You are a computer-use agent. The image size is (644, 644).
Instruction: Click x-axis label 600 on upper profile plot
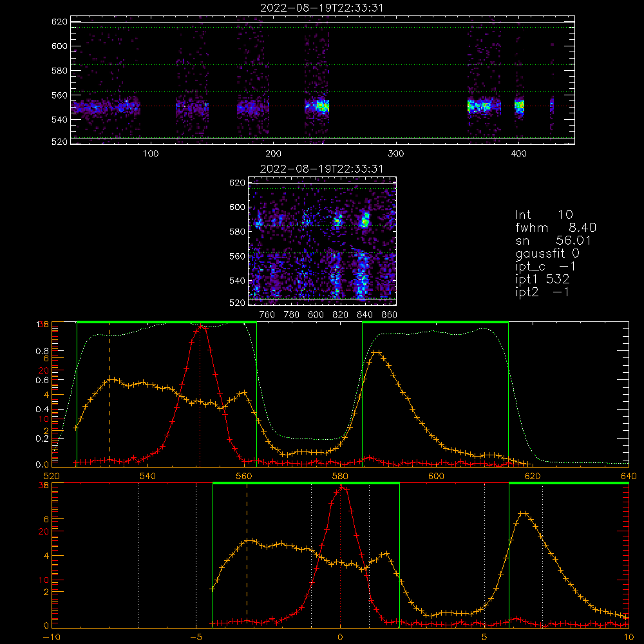click(x=436, y=476)
